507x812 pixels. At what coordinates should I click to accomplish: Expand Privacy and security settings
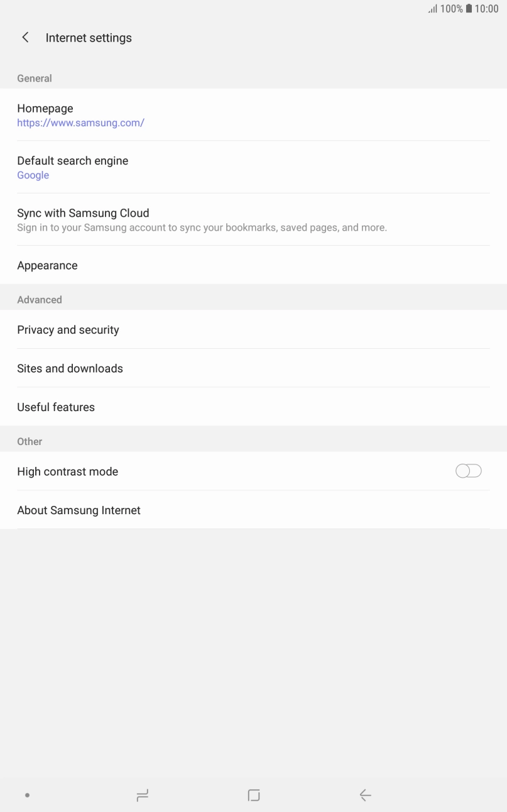click(253, 330)
